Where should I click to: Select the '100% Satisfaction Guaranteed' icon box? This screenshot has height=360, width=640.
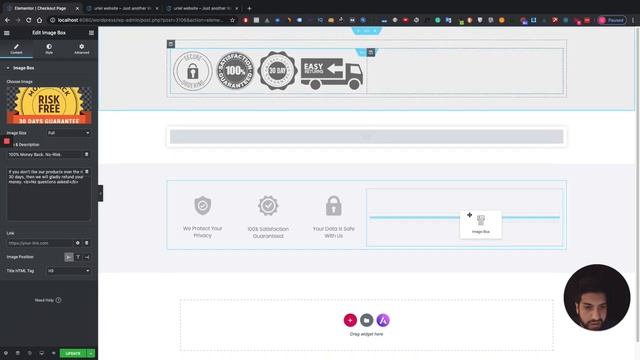(268, 217)
